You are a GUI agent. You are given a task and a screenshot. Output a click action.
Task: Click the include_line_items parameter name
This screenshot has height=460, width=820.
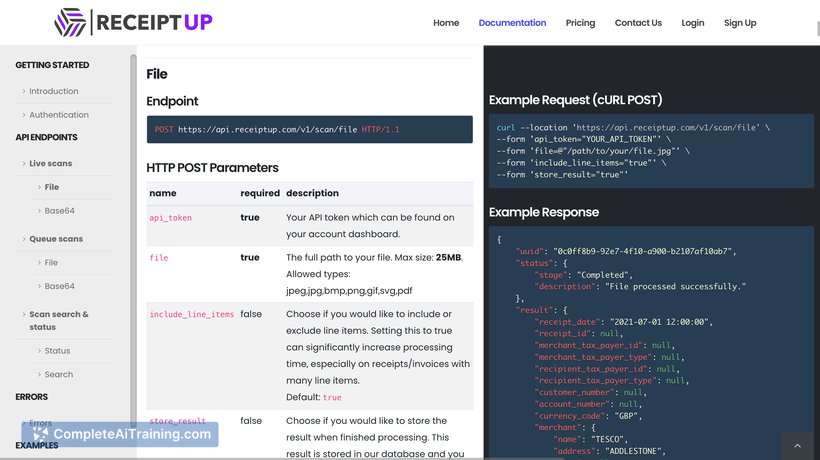[x=191, y=314]
